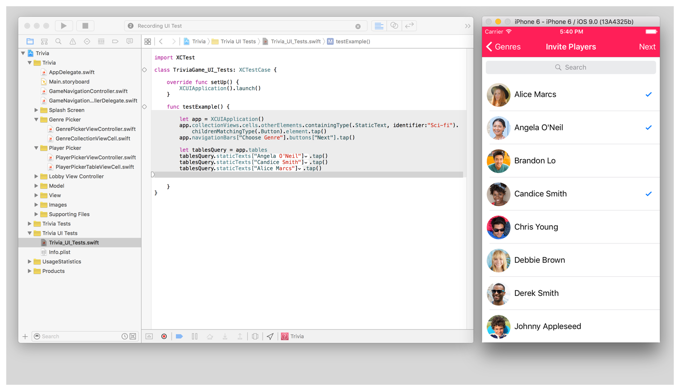Deselect Candice Smith in player list
Image resolution: width=680 pixels, height=391 pixels.
click(x=571, y=194)
